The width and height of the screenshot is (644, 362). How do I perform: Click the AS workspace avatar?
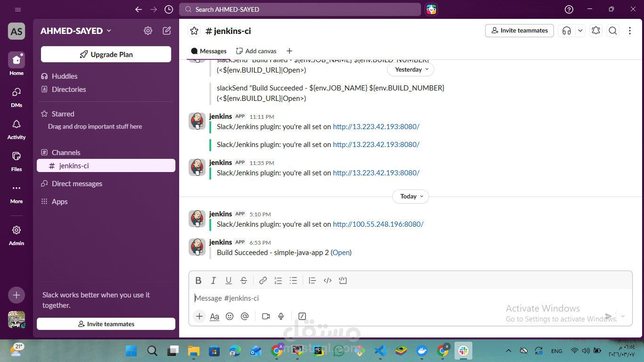click(x=17, y=31)
